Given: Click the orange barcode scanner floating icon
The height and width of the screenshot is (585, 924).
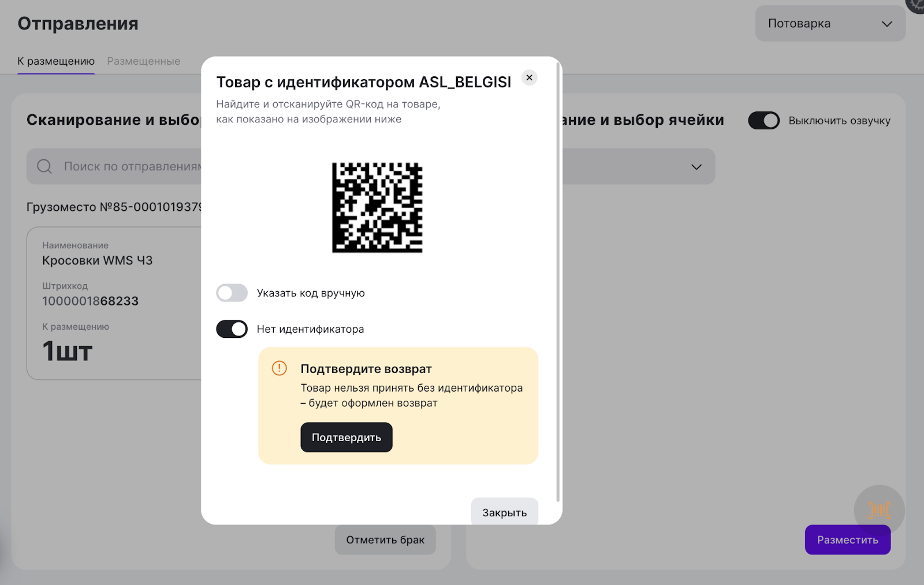Looking at the screenshot, I should click(879, 510).
